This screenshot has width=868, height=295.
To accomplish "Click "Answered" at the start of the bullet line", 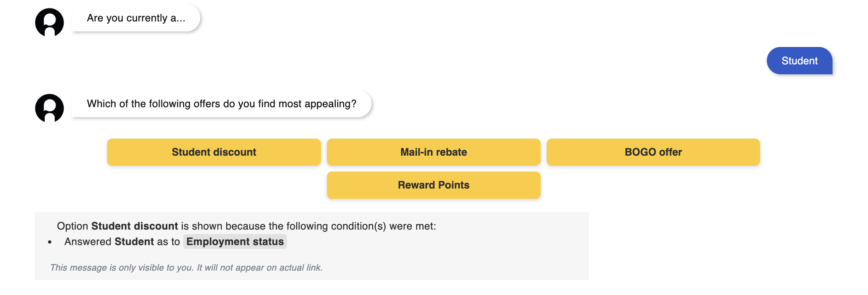I will click(88, 241).
